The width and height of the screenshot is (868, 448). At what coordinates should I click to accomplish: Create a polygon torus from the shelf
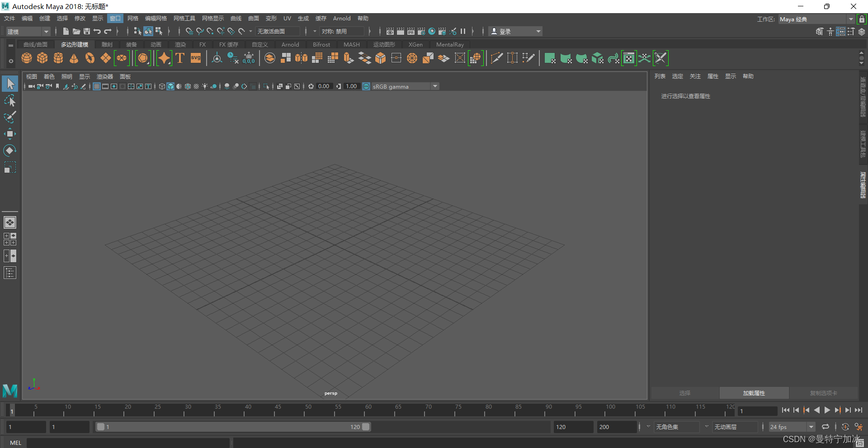tap(90, 58)
